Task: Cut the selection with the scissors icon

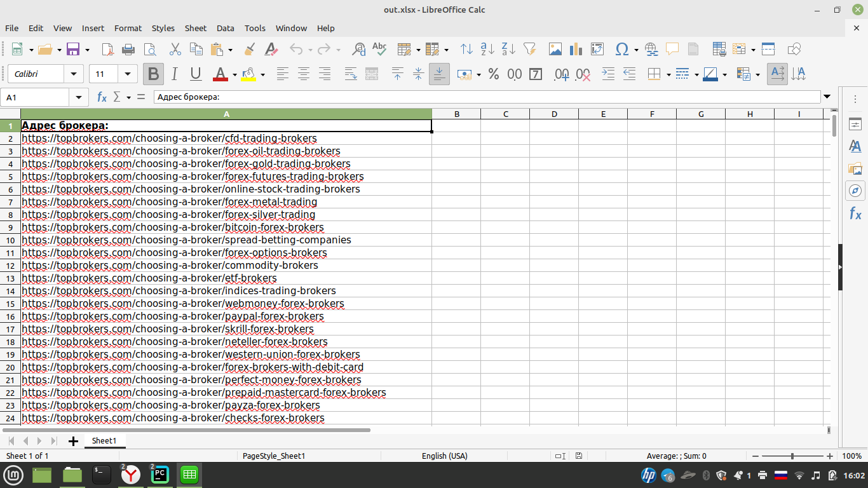Action: pos(175,49)
